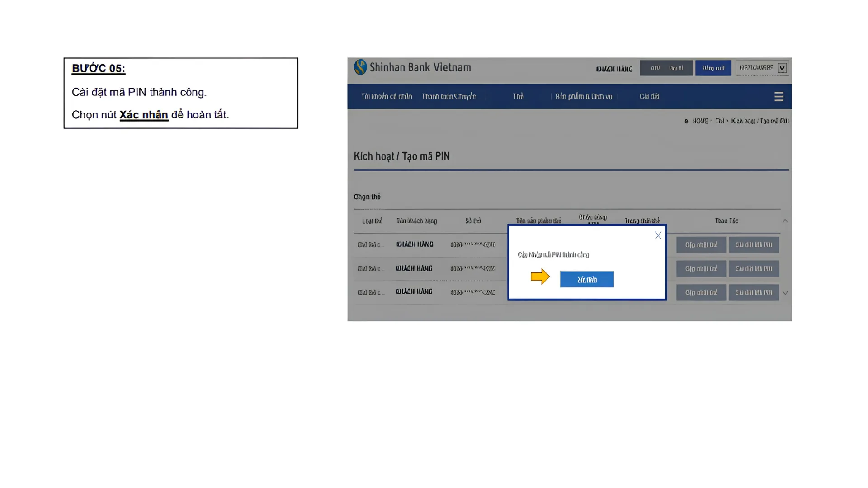Screen dimensions: 868x488
Task: Click the table's scroll-up chevron beside Thao Tác
Action: coord(785,221)
